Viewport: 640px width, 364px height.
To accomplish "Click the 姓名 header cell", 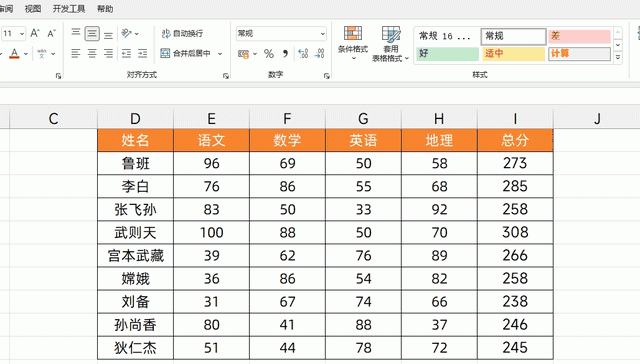I will pos(136,140).
